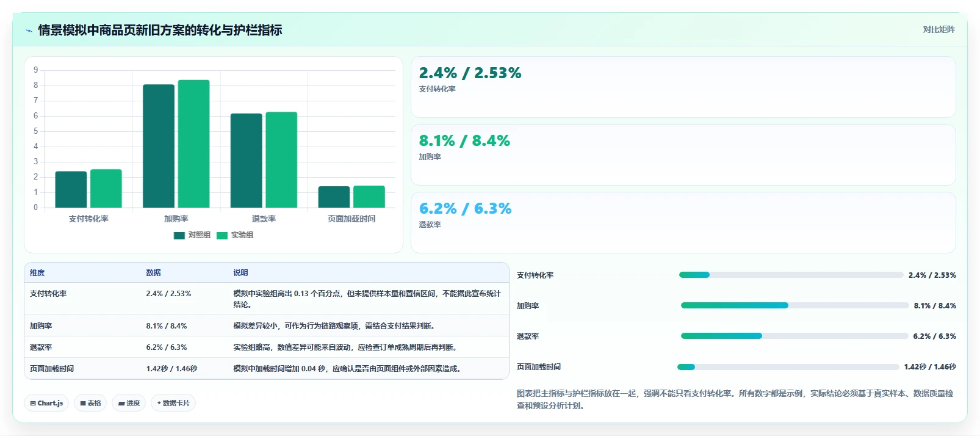Click the progress value 2.4% / 2.53%

point(932,275)
